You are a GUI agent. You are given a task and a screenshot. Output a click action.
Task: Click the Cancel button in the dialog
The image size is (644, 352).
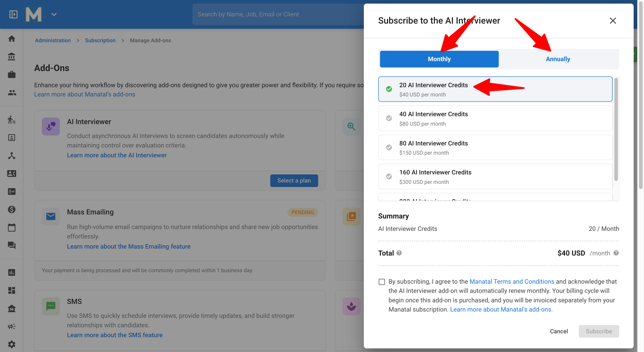559,331
